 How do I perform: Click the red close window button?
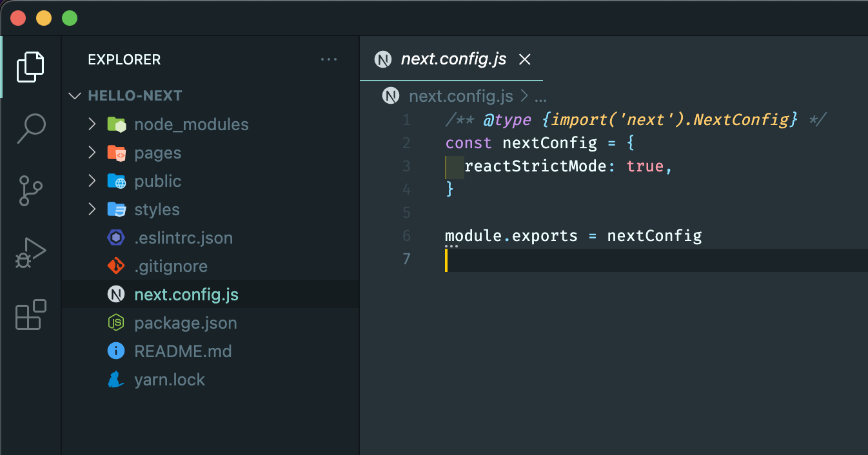pyautogui.click(x=18, y=18)
